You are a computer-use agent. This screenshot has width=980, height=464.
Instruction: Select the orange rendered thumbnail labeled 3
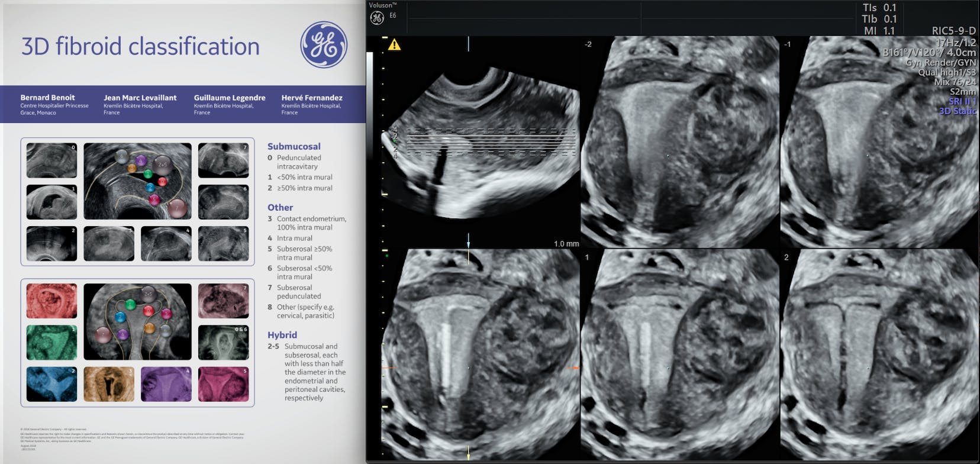(109, 384)
